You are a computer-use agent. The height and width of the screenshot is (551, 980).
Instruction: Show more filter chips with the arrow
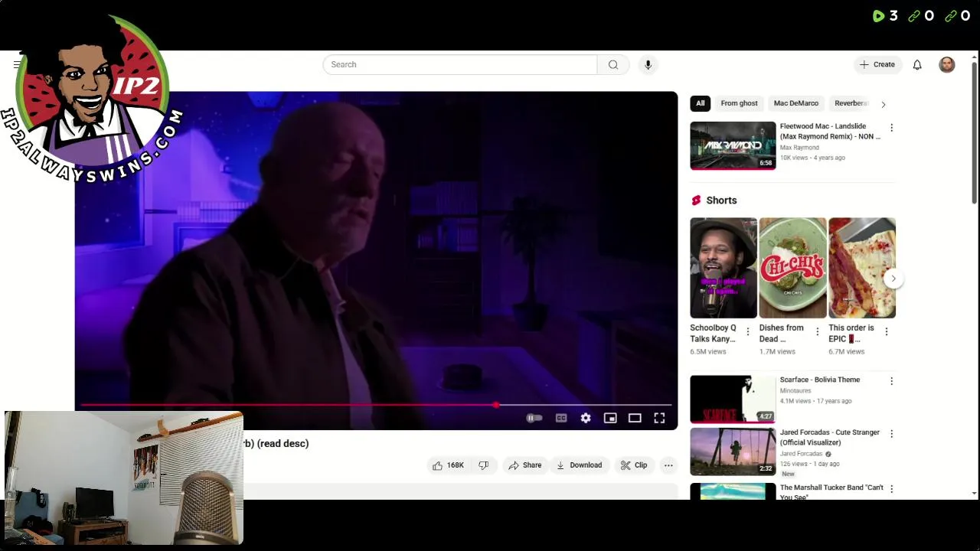[x=883, y=104]
